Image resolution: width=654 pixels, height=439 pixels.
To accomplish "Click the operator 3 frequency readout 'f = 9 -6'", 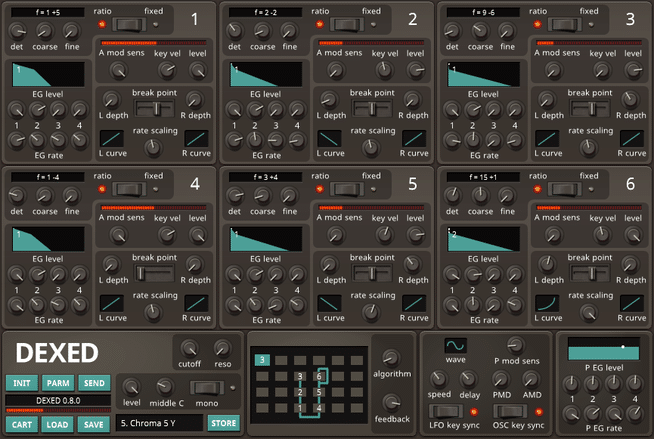I will click(483, 13).
